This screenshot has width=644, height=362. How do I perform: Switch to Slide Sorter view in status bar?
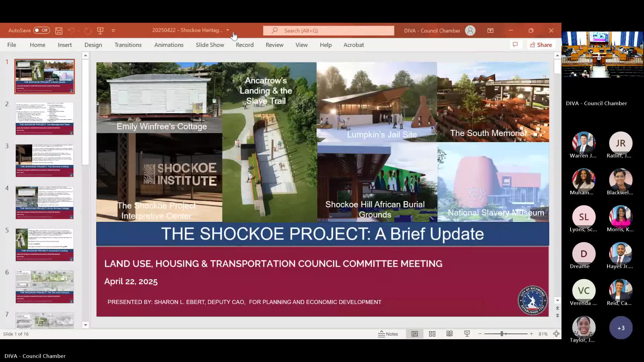[432, 334]
